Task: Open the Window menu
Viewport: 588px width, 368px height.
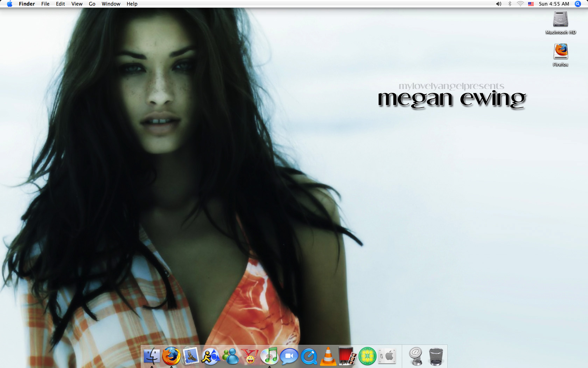Action: click(111, 4)
